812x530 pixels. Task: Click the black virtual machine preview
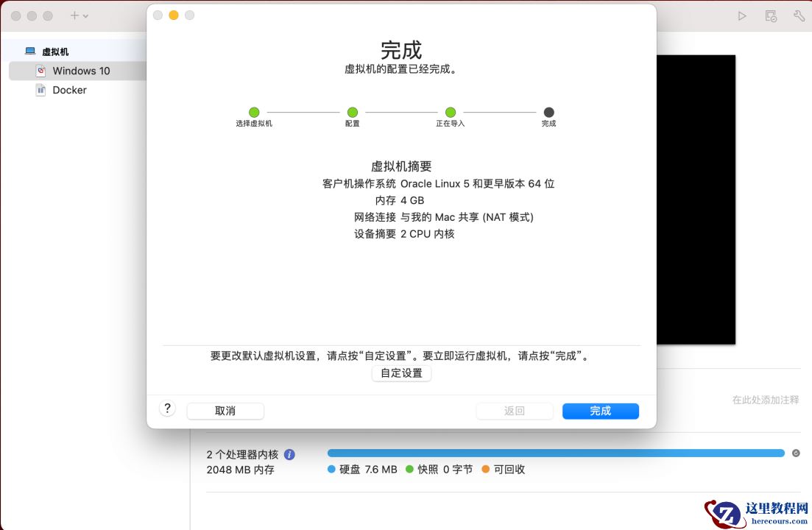(696, 199)
